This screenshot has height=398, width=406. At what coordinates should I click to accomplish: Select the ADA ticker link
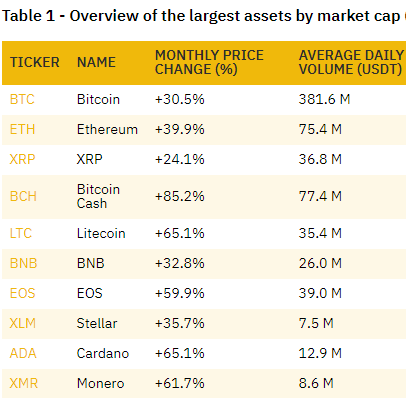click(23, 353)
